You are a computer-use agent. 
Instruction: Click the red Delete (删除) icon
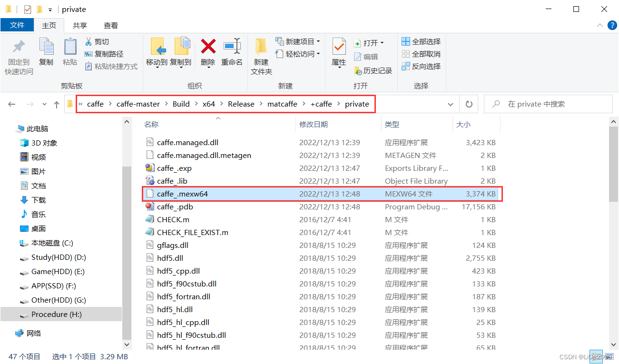(208, 46)
